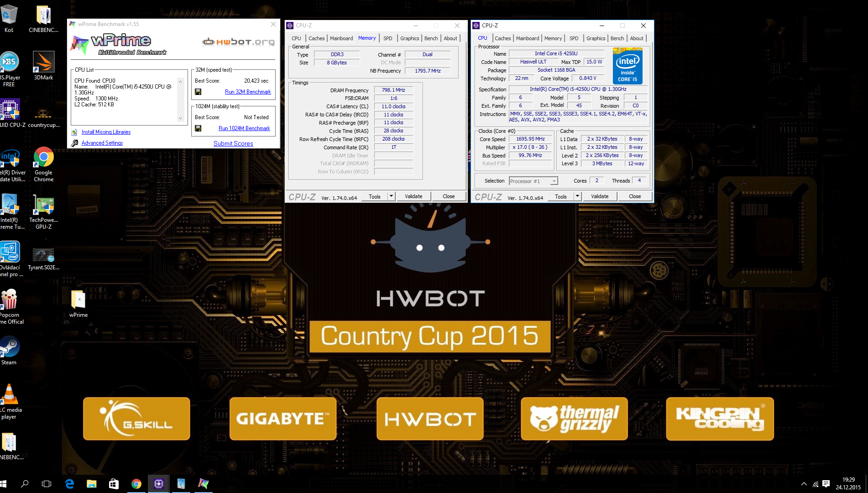Open File Explorer from taskbar
Image resolution: width=868 pixels, height=493 pixels.
[92, 484]
